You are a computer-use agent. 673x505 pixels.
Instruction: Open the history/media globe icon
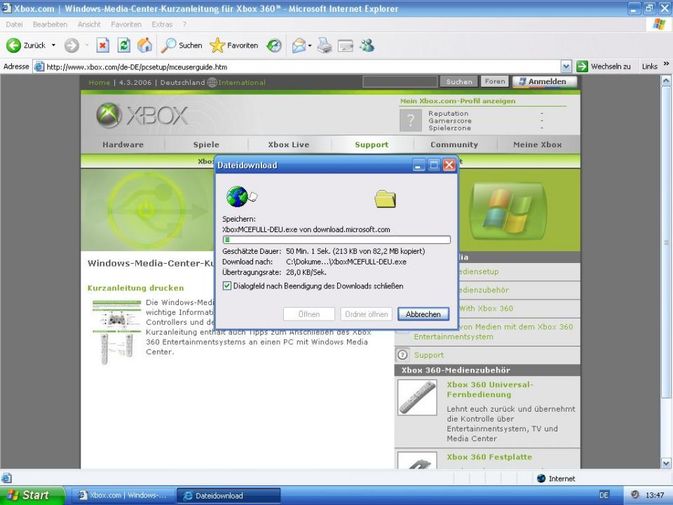[274, 45]
